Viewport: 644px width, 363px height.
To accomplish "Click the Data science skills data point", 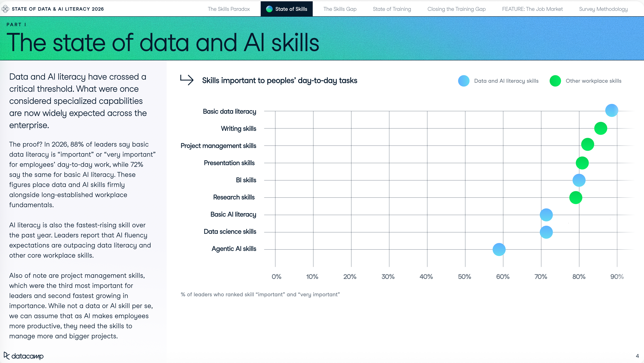I will pyautogui.click(x=546, y=232).
